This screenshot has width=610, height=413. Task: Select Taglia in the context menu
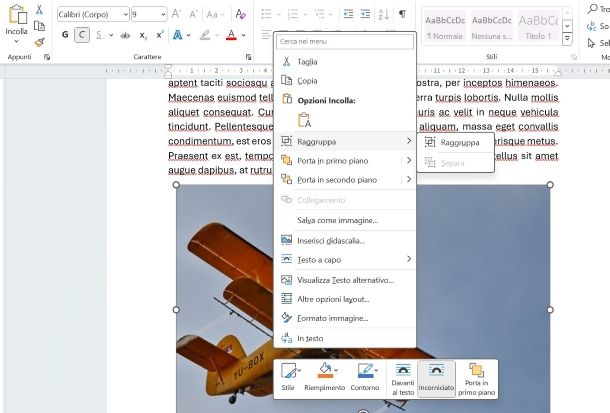(x=307, y=62)
